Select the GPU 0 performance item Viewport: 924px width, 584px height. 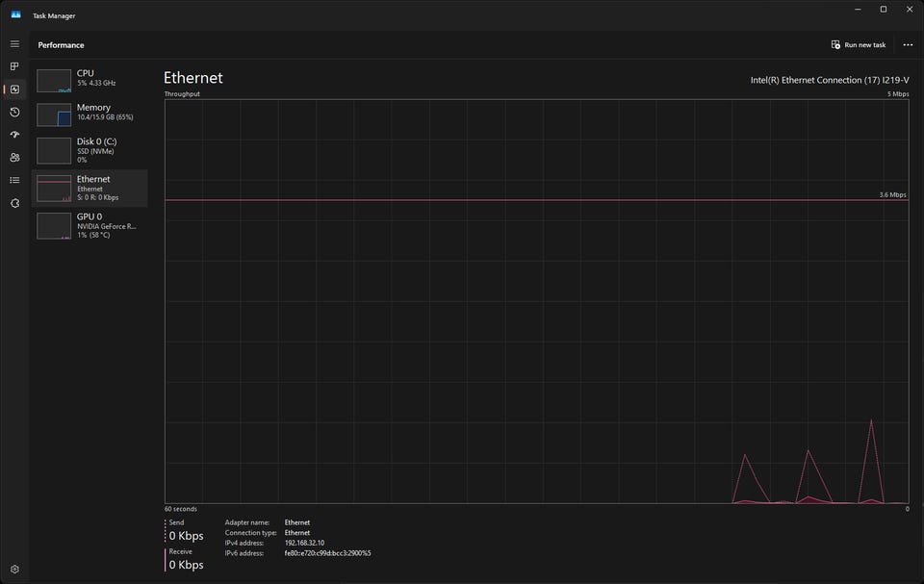90,225
